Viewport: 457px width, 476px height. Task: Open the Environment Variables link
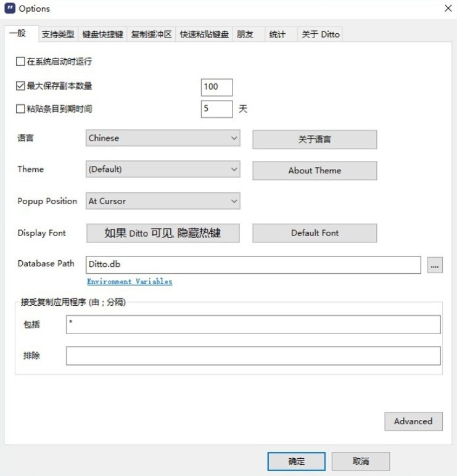pyautogui.click(x=130, y=282)
